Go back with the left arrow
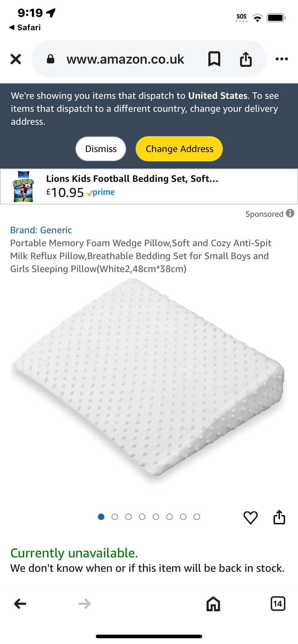The image size is (298, 644). 20,604
